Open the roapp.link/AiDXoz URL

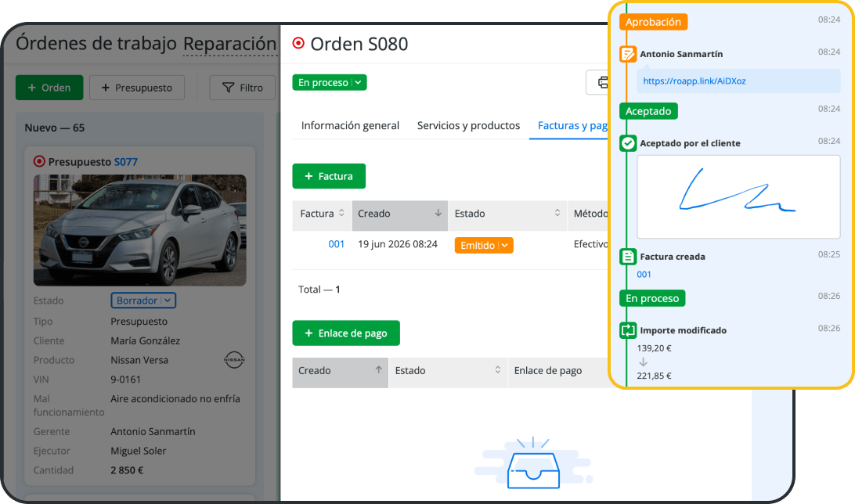(x=694, y=81)
